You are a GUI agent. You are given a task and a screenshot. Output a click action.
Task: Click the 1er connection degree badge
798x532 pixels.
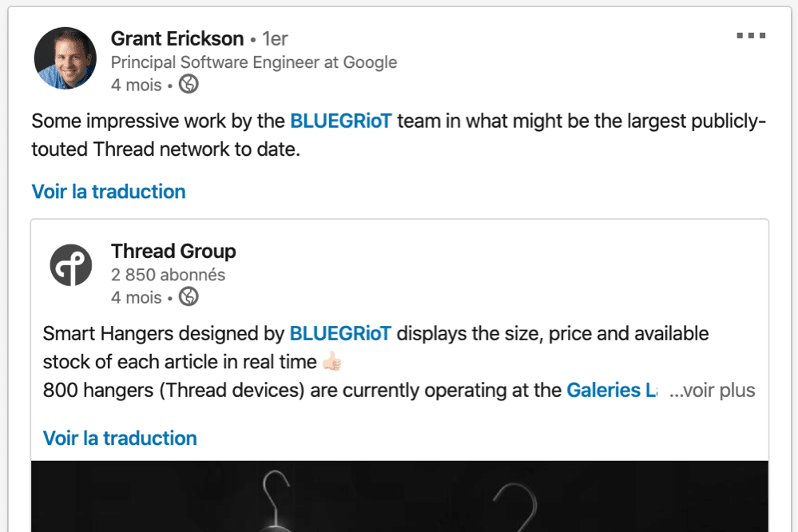pos(275,38)
